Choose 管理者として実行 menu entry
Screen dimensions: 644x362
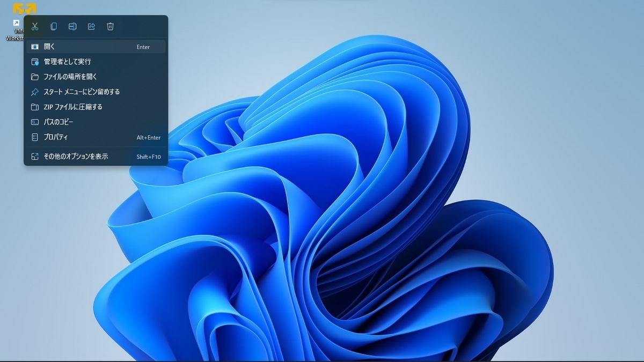pyautogui.click(x=96, y=62)
